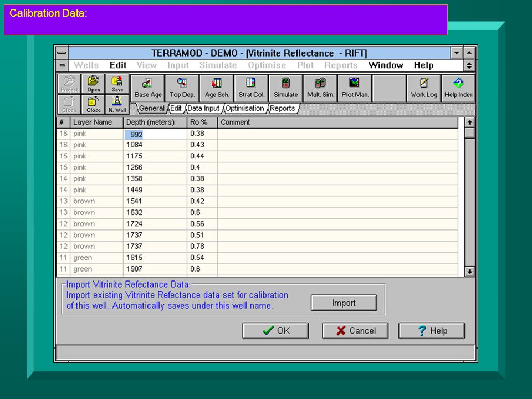Click the Cancel button
532x399 pixels.
pyautogui.click(x=355, y=330)
